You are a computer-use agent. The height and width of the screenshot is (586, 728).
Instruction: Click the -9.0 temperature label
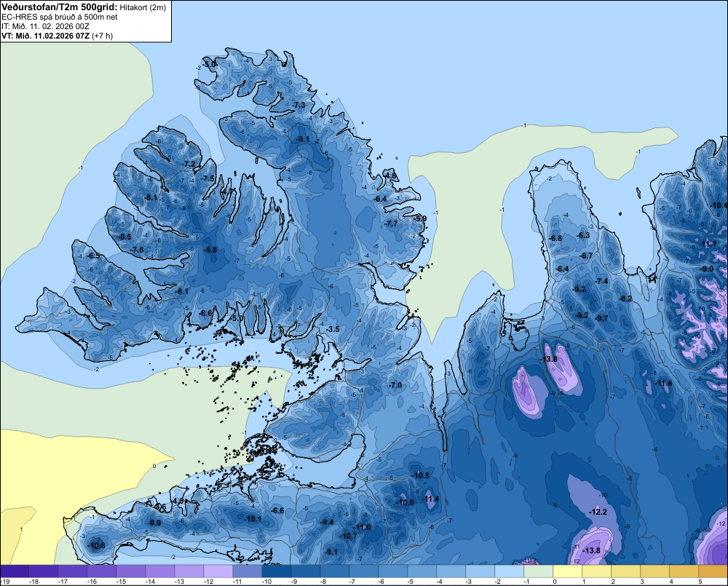707,269
